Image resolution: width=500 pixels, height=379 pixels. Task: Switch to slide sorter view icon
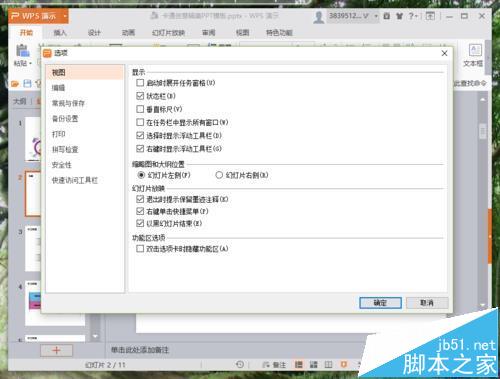[x=314, y=364]
